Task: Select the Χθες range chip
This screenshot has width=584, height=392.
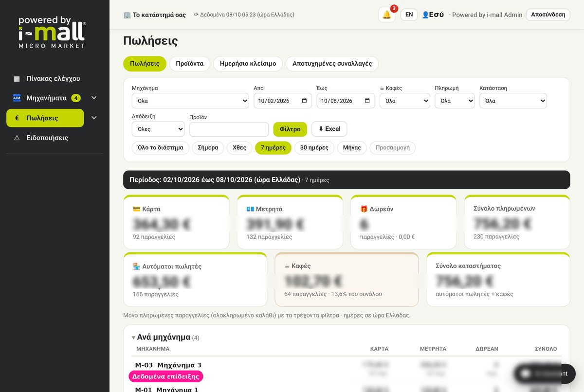Action: point(239,147)
